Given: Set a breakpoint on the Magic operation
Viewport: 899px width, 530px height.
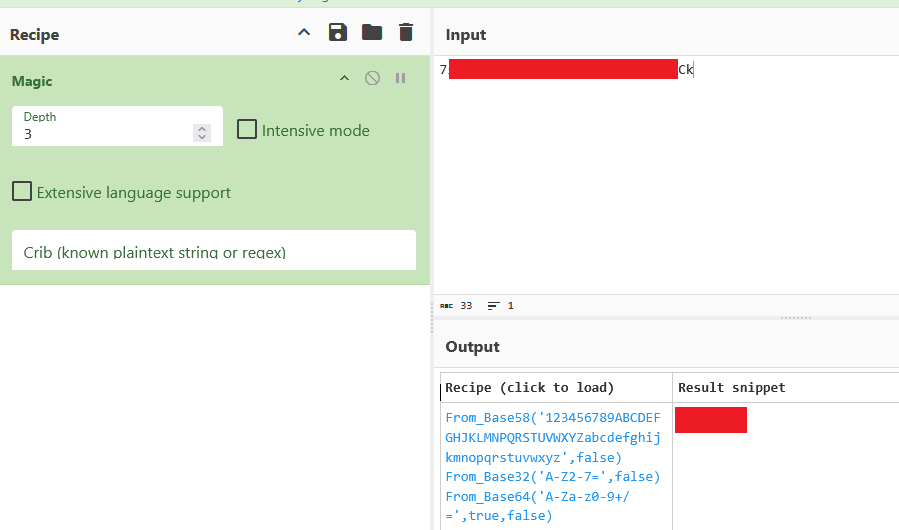Looking at the screenshot, I should [x=401, y=78].
